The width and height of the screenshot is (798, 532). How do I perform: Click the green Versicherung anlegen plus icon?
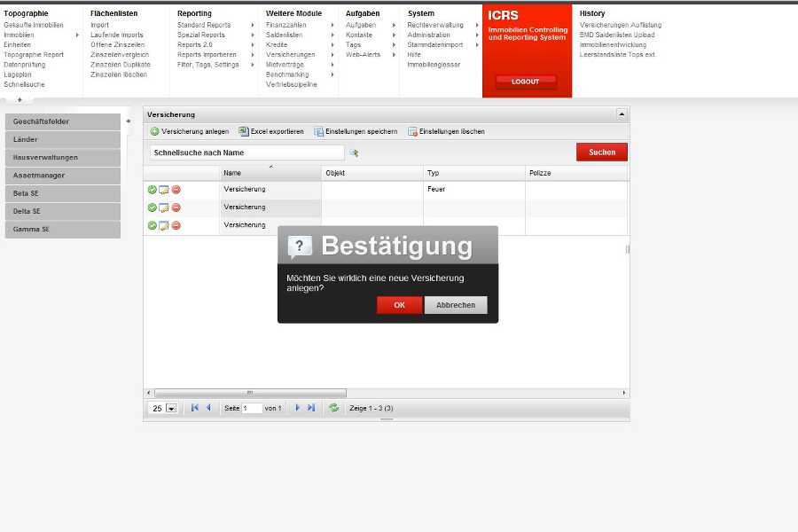154,131
